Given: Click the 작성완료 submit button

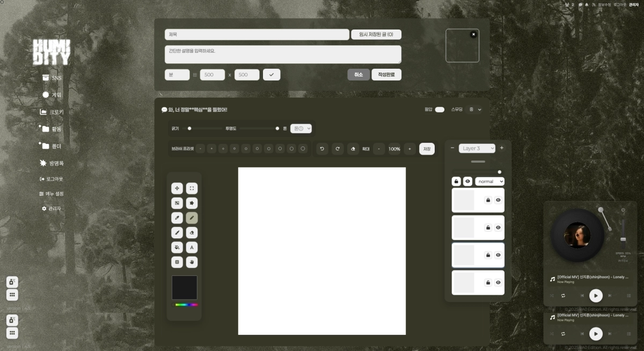Looking at the screenshot, I should point(385,74).
